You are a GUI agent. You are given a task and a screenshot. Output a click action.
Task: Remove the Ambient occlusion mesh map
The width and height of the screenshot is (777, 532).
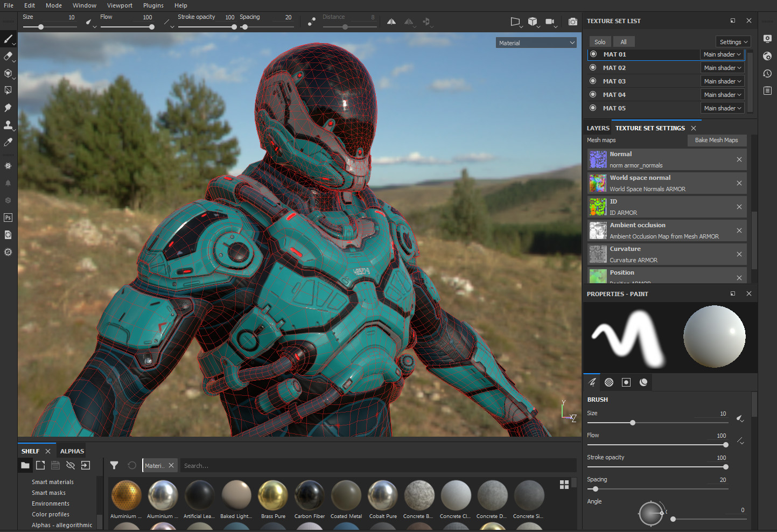[x=739, y=230]
